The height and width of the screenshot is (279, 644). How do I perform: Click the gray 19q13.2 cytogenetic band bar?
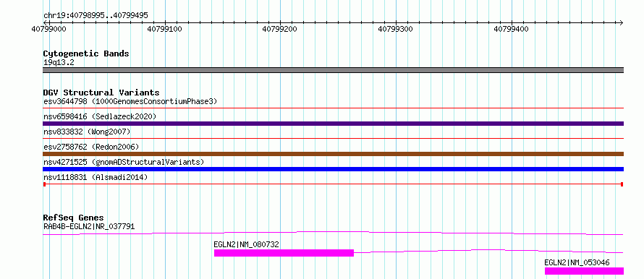tap(333, 70)
